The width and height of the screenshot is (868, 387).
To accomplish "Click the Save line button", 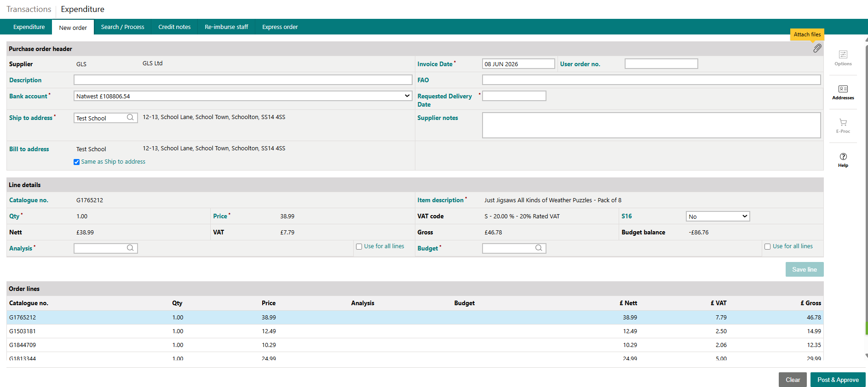I will pos(805,269).
